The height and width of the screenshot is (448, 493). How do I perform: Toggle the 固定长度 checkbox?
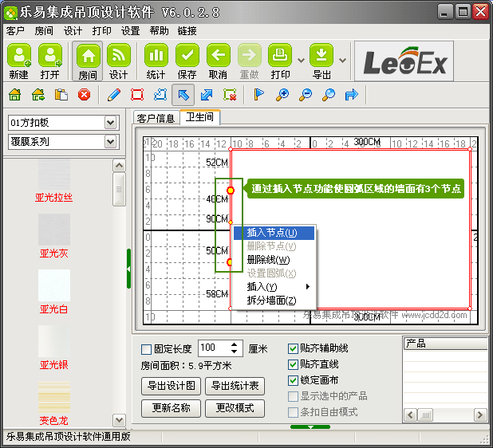(x=146, y=349)
